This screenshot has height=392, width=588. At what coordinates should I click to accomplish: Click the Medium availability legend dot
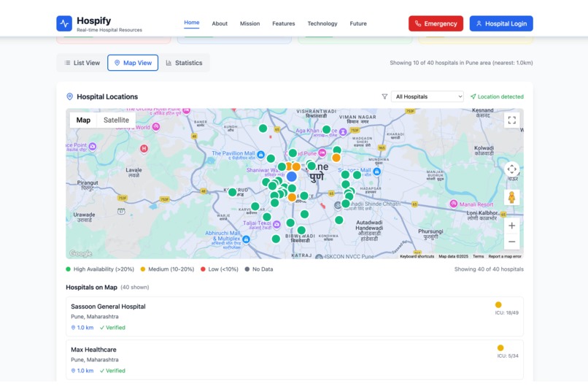(x=143, y=269)
